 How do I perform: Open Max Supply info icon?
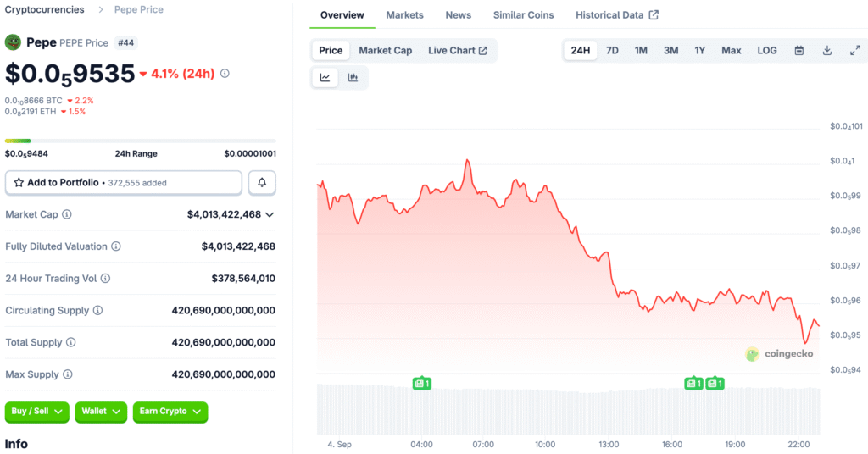(x=68, y=374)
